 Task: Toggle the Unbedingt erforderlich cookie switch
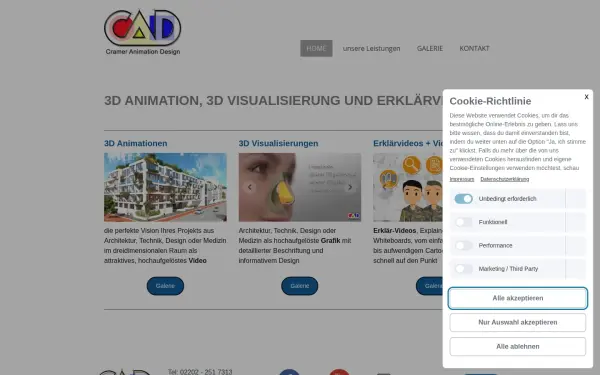pos(463,199)
